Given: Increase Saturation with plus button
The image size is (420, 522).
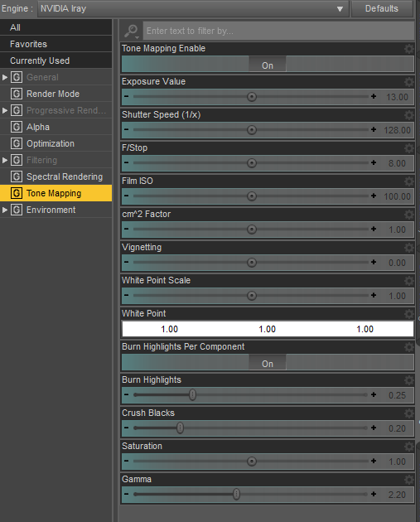Looking at the screenshot, I should pyautogui.click(x=374, y=461).
